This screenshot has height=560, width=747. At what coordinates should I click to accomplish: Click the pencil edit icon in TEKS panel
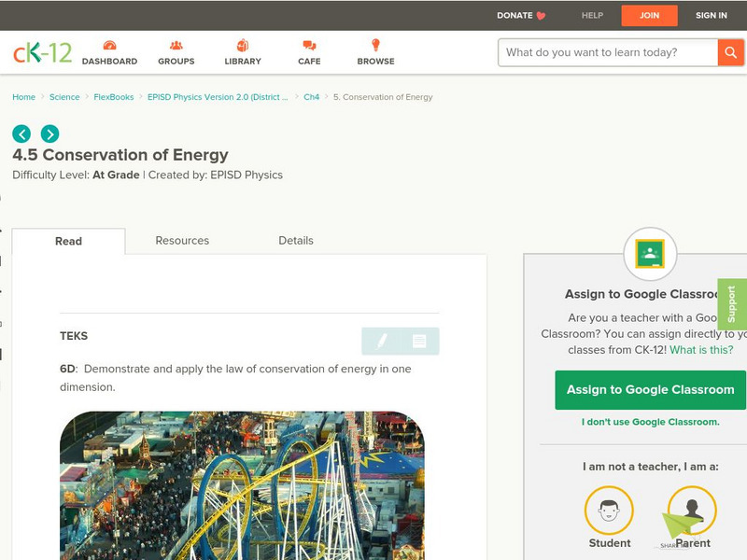[x=384, y=342]
